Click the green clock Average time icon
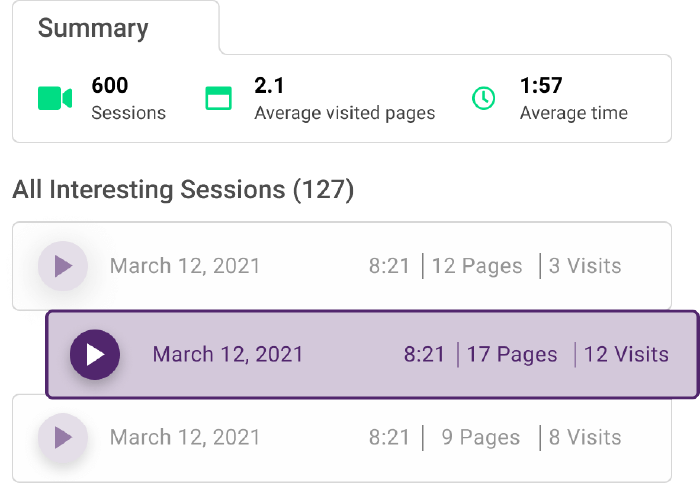The image size is (700, 485). [x=483, y=98]
